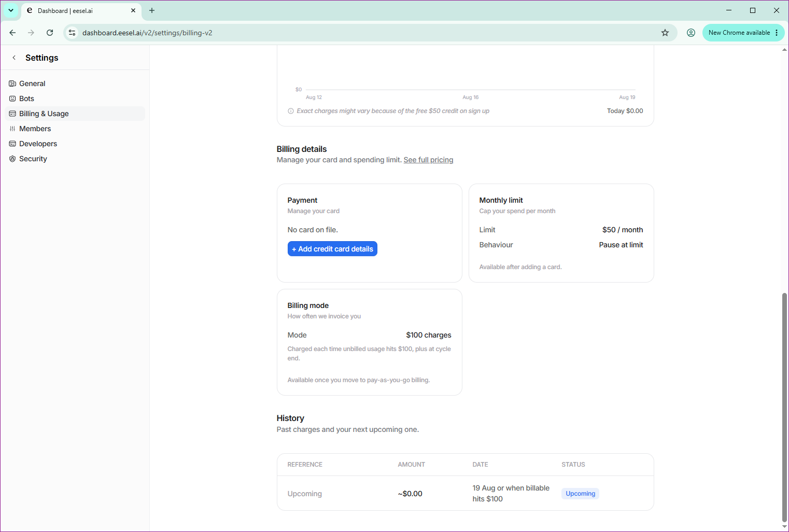Click the Today $0.00 label
Image resolution: width=789 pixels, height=532 pixels.
pyautogui.click(x=625, y=111)
